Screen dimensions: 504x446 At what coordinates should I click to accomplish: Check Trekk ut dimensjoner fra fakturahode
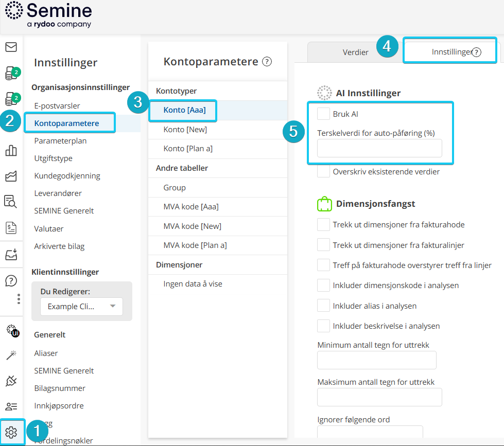pyautogui.click(x=324, y=225)
